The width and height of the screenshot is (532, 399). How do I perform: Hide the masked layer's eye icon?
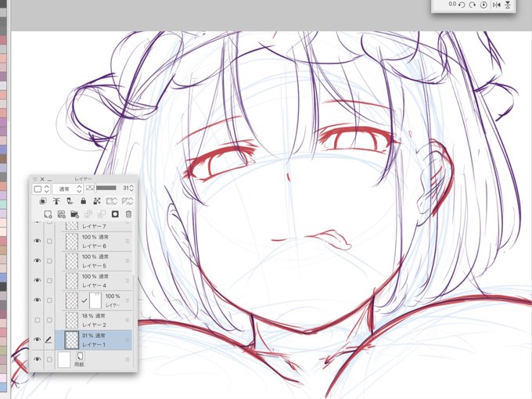tap(37, 300)
